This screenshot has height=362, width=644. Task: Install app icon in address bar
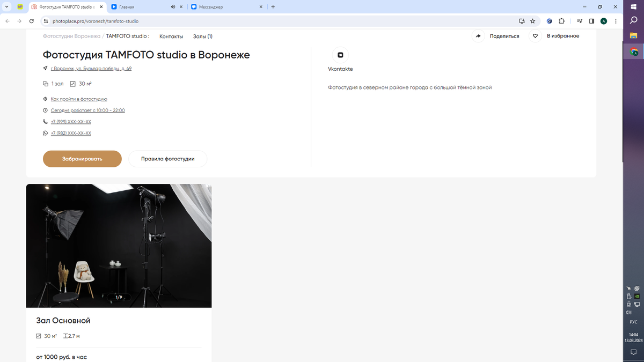point(522,21)
